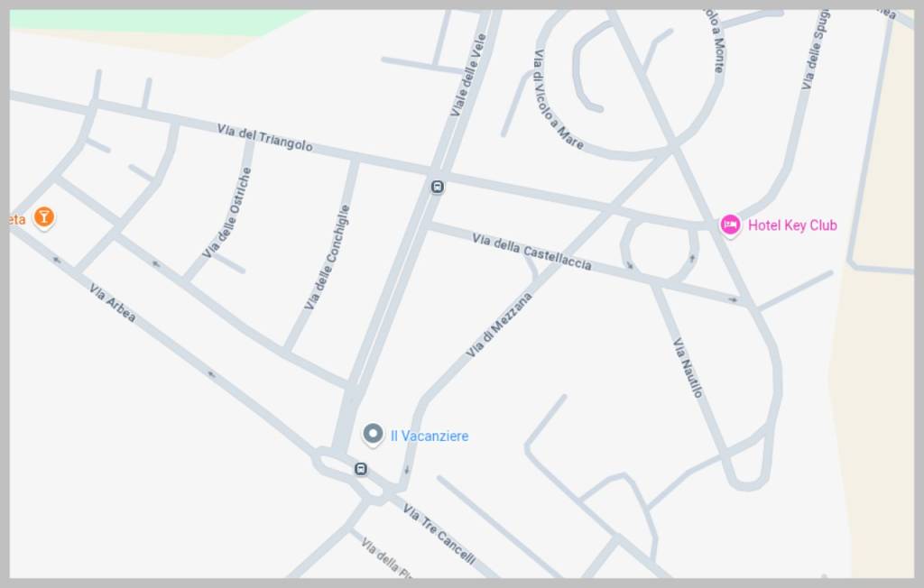Click the Via Tre Cancelli street label
This screenshot has width=924, height=588.
pos(439,535)
